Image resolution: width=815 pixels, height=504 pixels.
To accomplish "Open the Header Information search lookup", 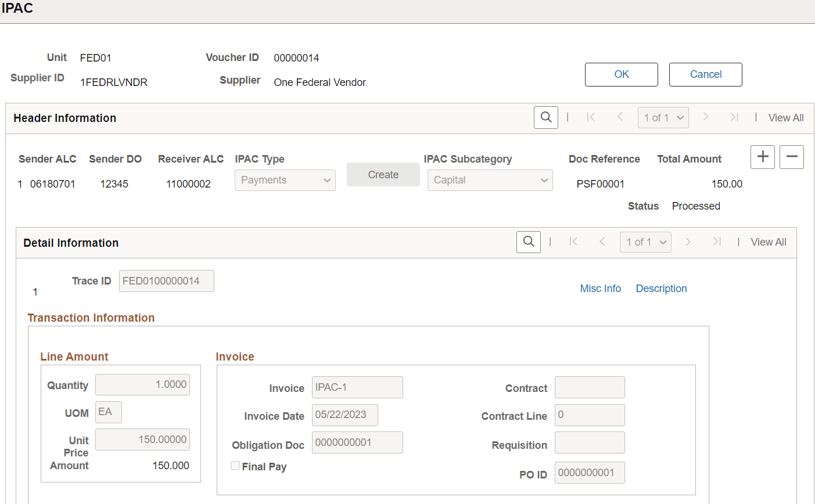I will point(545,117).
